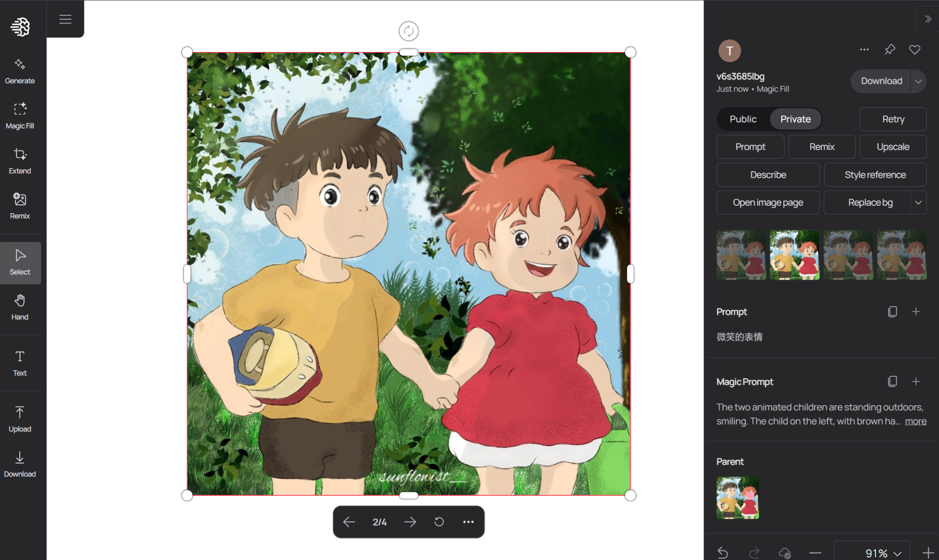
Task: Click the cloud save status icon
Action: 784,553
